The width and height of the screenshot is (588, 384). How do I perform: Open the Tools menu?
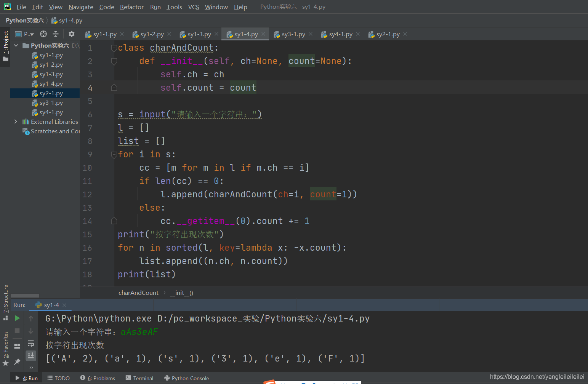pos(174,7)
